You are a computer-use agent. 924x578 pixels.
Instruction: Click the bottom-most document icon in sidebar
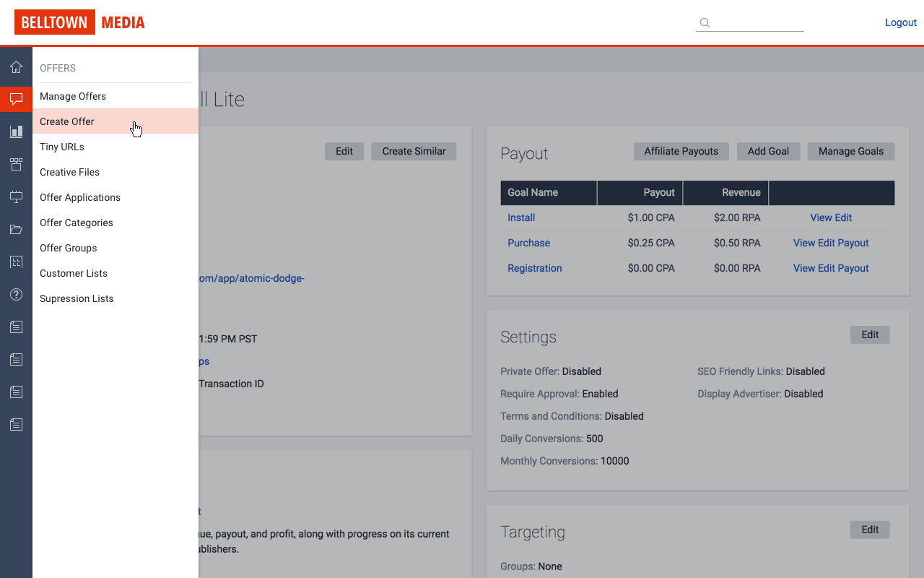pos(16,424)
